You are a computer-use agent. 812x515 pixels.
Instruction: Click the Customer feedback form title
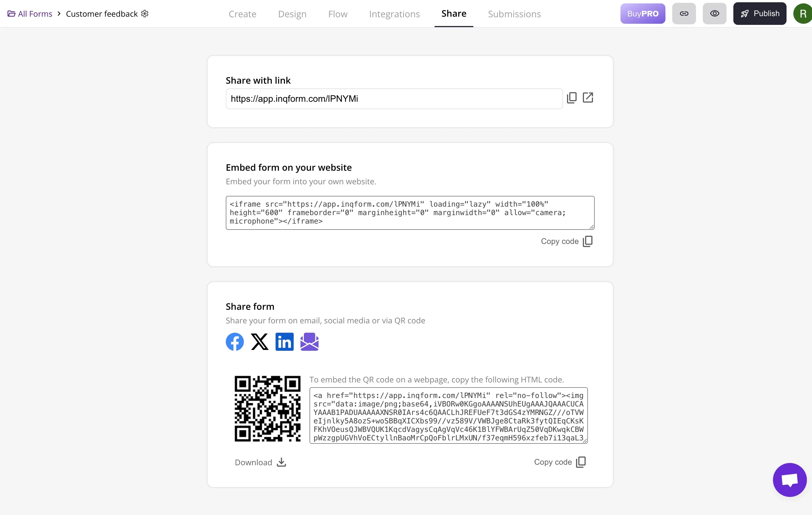point(102,14)
